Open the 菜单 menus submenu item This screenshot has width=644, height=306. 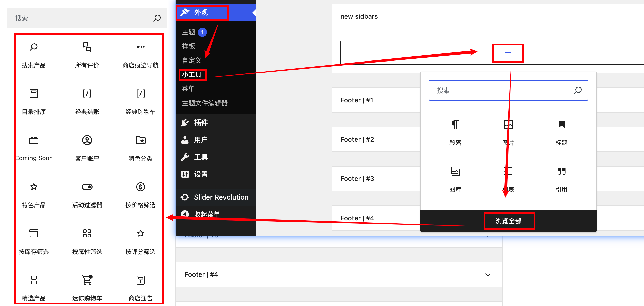click(188, 89)
